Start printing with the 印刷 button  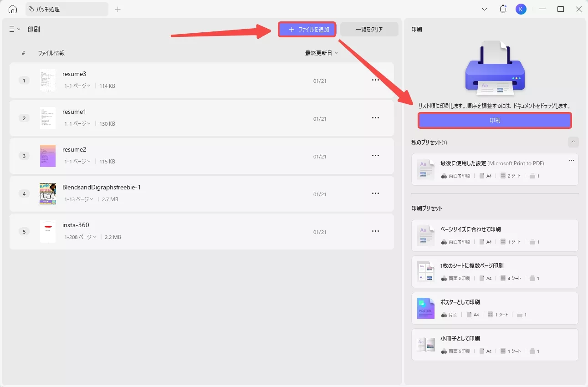click(495, 121)
